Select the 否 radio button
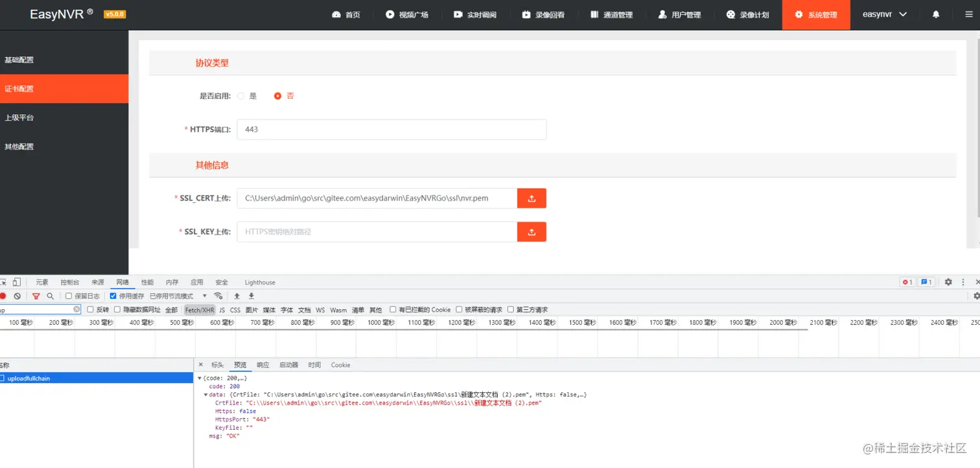 click(278, 96)
